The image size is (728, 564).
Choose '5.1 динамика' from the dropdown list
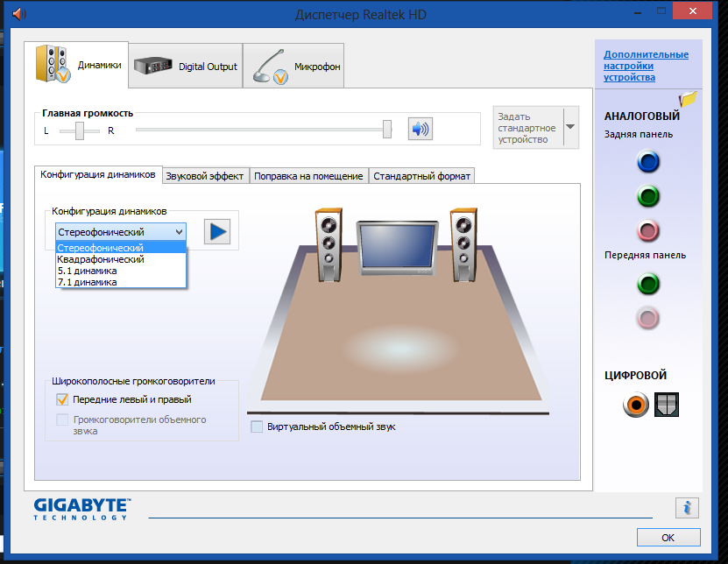tap(121, 271)
